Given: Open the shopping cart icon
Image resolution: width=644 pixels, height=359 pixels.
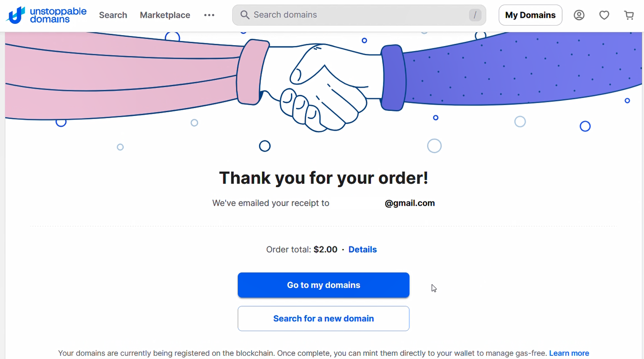Looking at the screenshot, I should tap(629, 15).
